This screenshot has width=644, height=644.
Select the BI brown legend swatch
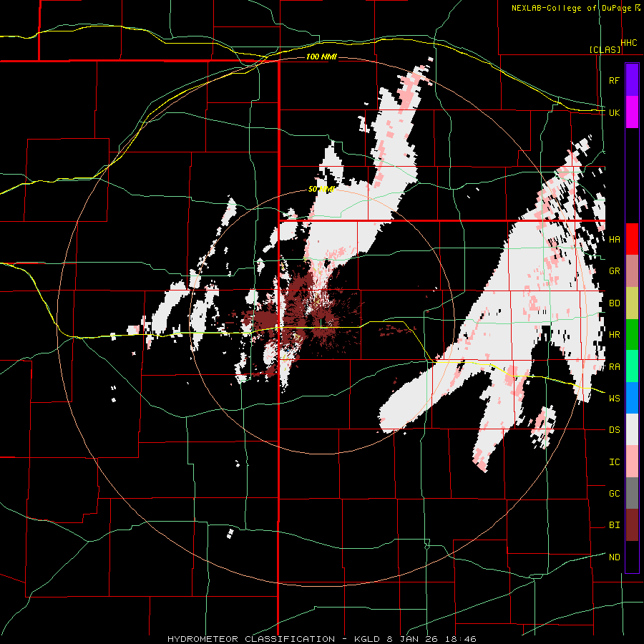(632, 525)
